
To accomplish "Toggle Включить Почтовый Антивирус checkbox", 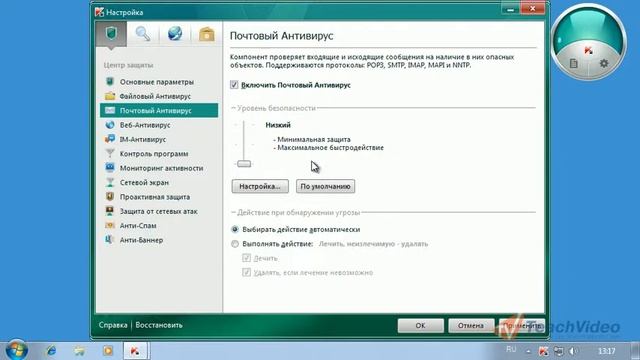I will click(234, 85).
